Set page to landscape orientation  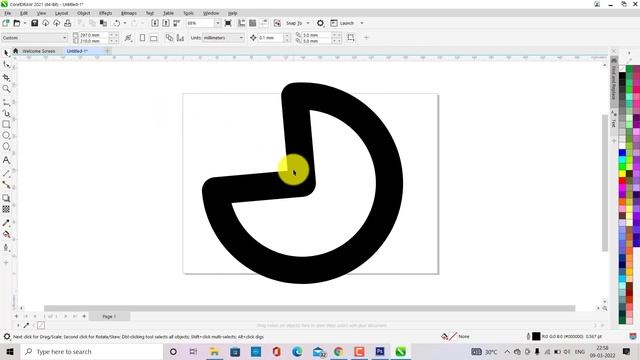pyautogui.click(x=153, y=38)
